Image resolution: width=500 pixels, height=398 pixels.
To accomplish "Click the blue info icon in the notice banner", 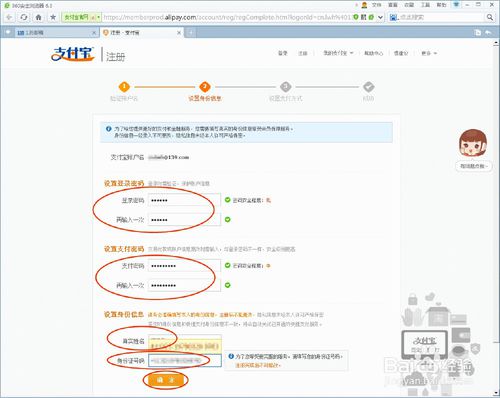I will [108, 129].
